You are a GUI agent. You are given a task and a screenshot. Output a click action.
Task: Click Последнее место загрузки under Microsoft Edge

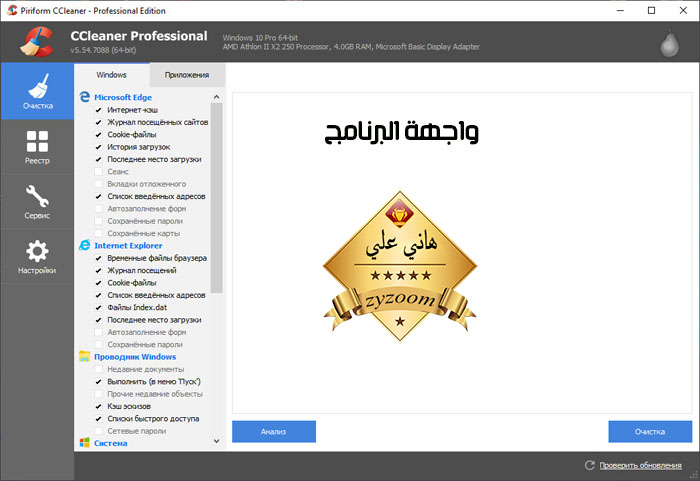point(154,159)
